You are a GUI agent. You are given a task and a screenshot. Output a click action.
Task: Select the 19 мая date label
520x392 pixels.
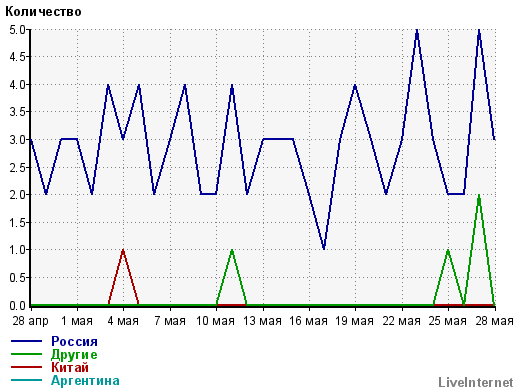(x=354, y=321)
